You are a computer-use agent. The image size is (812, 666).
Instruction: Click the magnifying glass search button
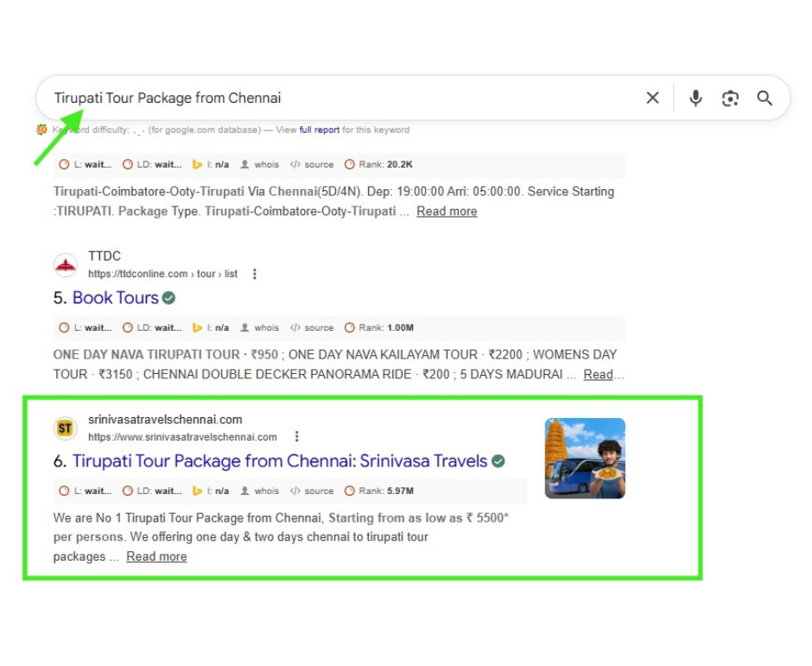click(764, 98)
